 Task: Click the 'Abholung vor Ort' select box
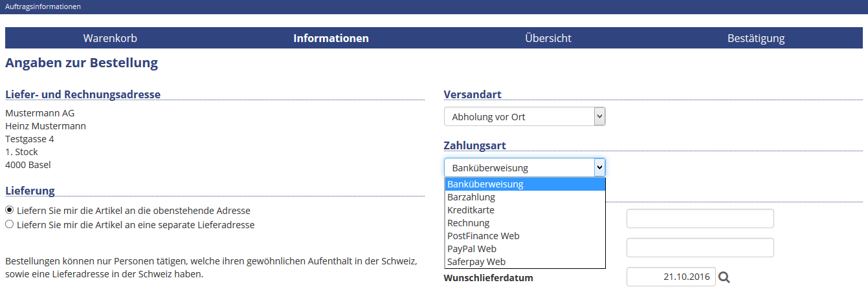point(525,117)
